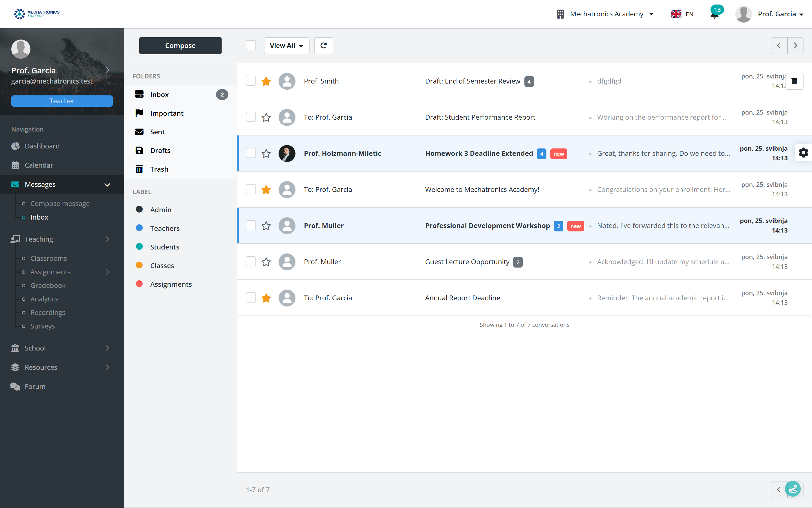Click the Mechatronics Academy logo
Image resolution: width=812 pixels, height=508 pixels.
(x=38, y=14)
